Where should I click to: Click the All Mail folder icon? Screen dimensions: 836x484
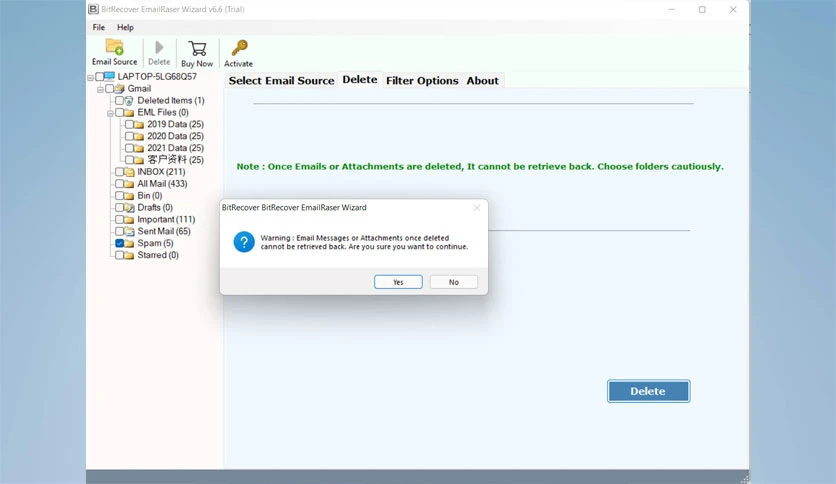(129, 184)
